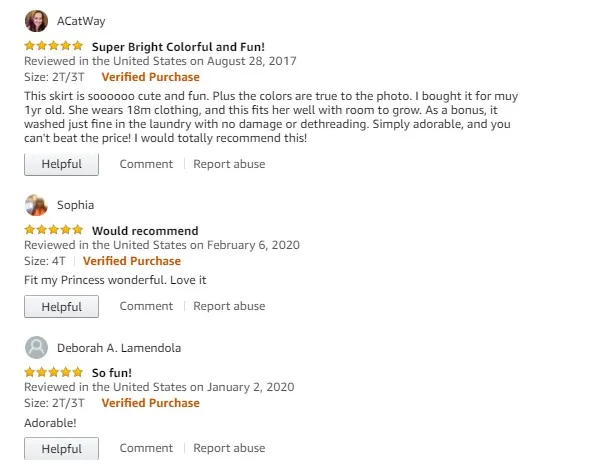Screen dimensions: 591x473
Task: Open review titled Super Bright Colorful and Fun!
Action: [x=178, y=47]
